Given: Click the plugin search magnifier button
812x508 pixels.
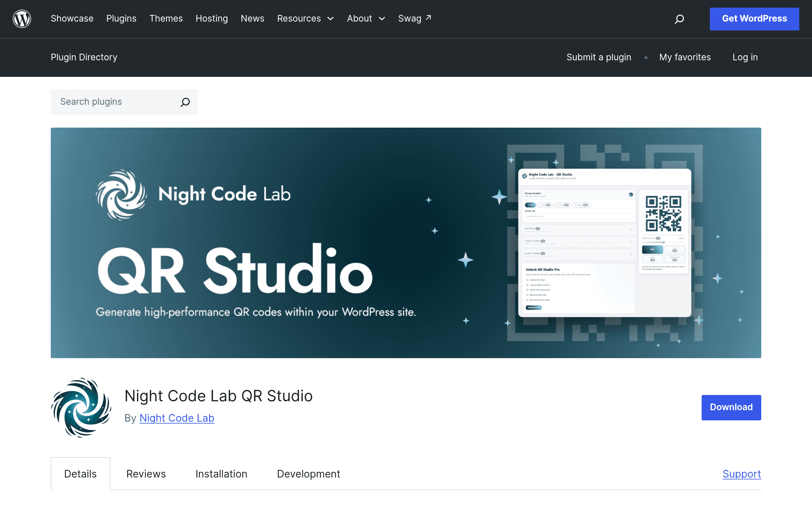Looking at the screenshot, I should tap(185, 102).
